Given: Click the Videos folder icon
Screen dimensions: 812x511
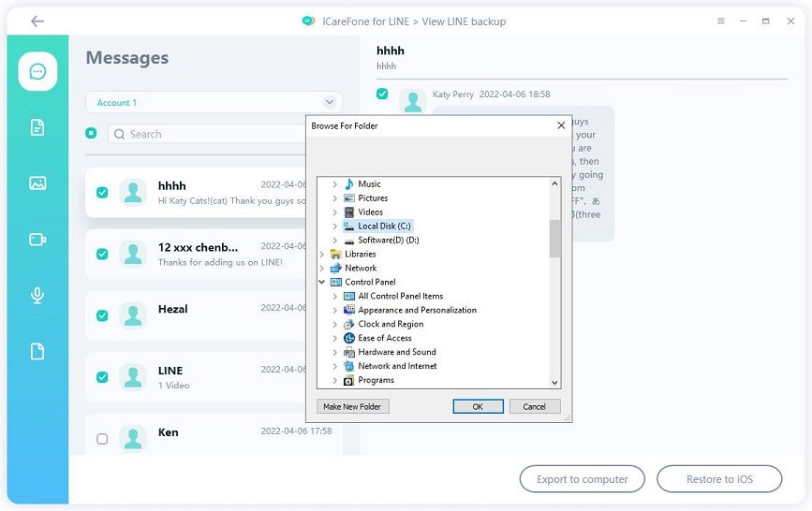Looking at the screenshot, I should point(349,212).
